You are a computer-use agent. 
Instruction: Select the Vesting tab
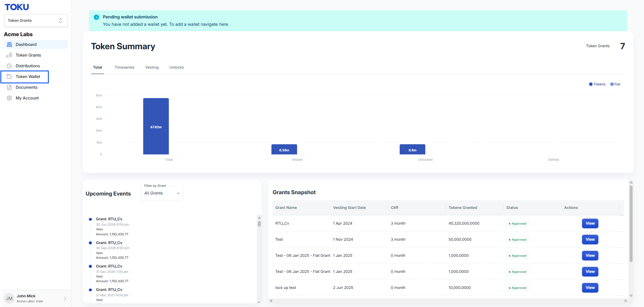pyautogui.click(x=152, y=67)
